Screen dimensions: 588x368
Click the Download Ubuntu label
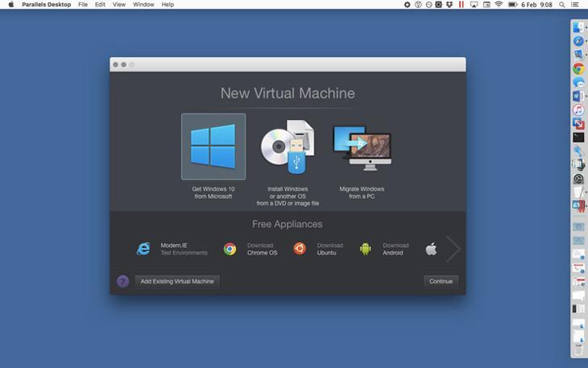[x=329, y=249]
